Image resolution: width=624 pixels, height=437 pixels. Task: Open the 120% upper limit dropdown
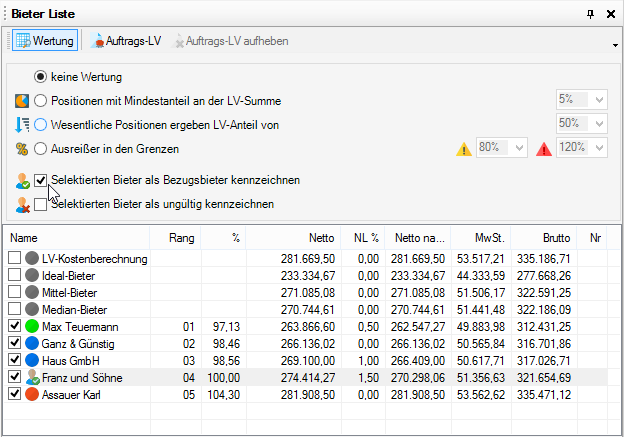[x=599, y=148]
